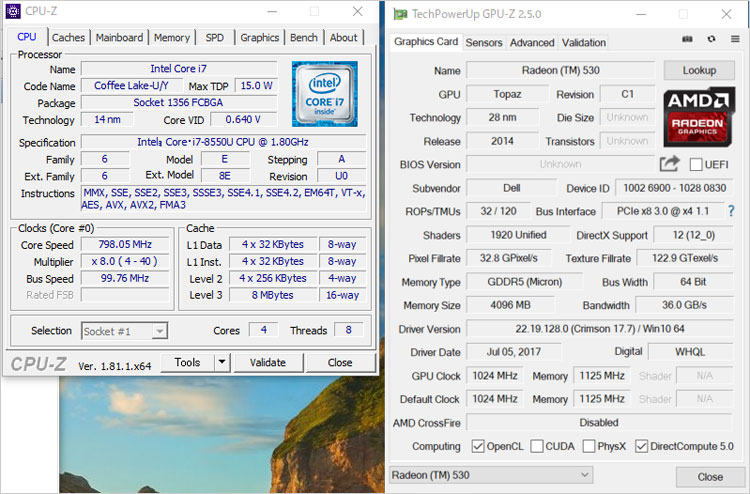Click the Code Name value Coffee Lake-U/Y
Viewport: 750px width, 494px height.
tap(132, 86)
